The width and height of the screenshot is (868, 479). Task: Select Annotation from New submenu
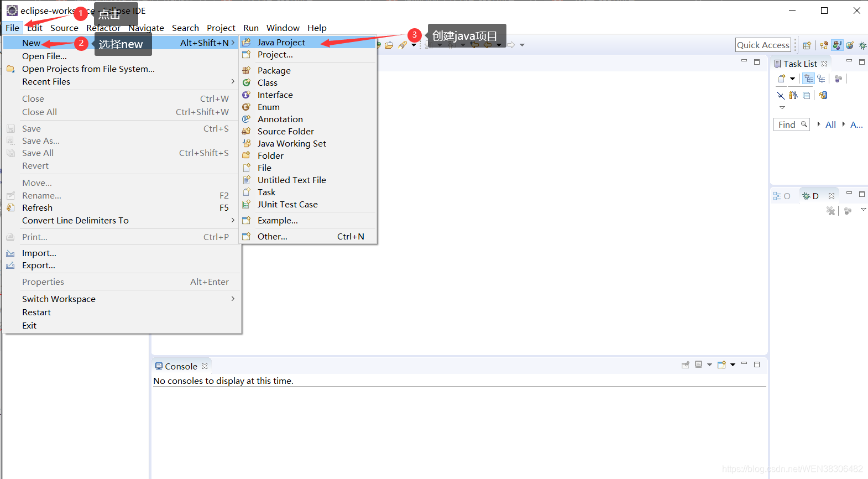pyautogui.click(x=308, y=119)
